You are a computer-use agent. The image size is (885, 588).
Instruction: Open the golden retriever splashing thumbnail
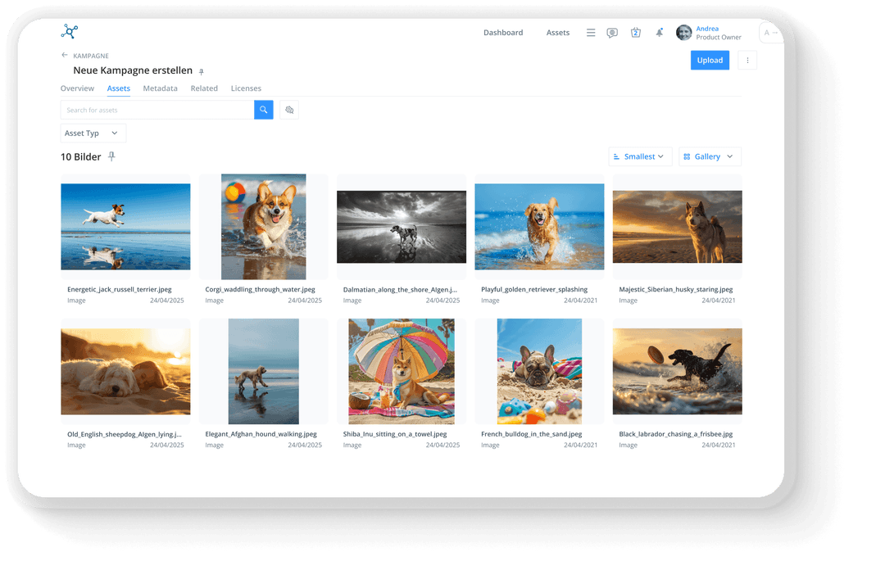click(539, 227)
